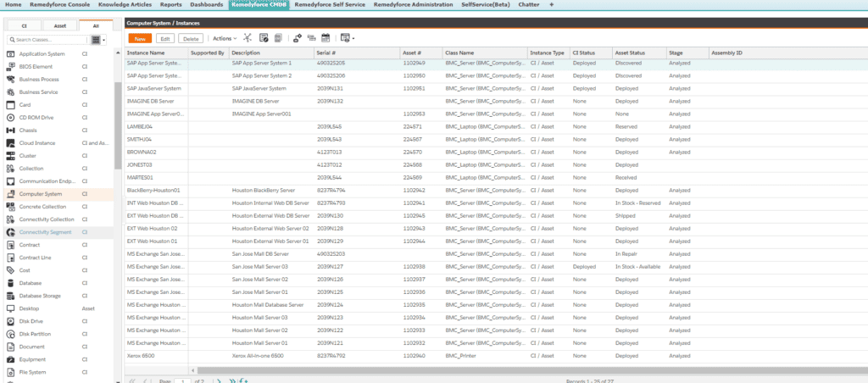Screen dimensions: 868x383
Task: Select the CI filter tab
Action: click(24, 25)
